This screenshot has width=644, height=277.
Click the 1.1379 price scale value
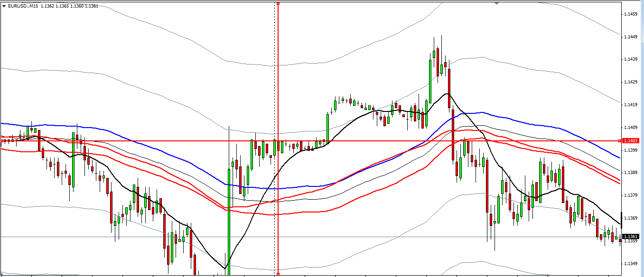click(632, 195)
